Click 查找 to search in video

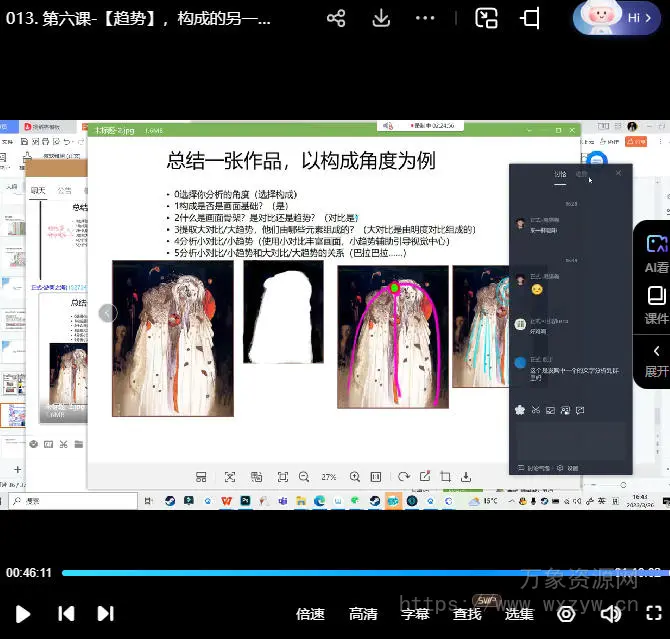tap(467, 614)
